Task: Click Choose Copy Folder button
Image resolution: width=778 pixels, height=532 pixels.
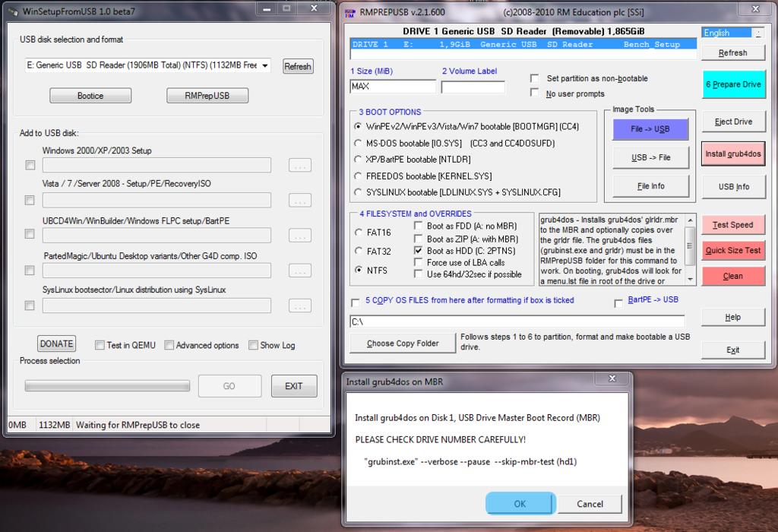Action: pos(403,343)
